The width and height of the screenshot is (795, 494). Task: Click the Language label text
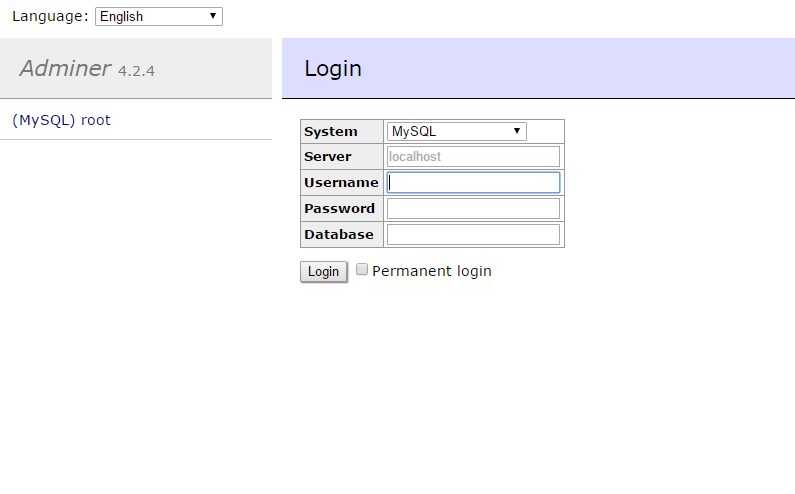click(x=50, y=16)
